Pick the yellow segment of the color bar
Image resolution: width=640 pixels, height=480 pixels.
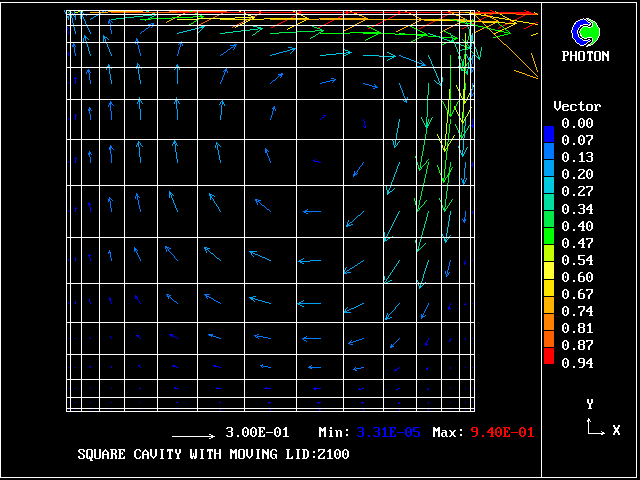[548, 270]
